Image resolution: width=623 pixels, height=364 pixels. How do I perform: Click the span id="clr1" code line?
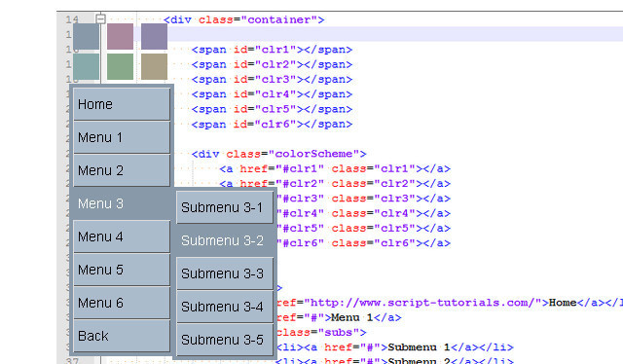(x=272, y=50)
